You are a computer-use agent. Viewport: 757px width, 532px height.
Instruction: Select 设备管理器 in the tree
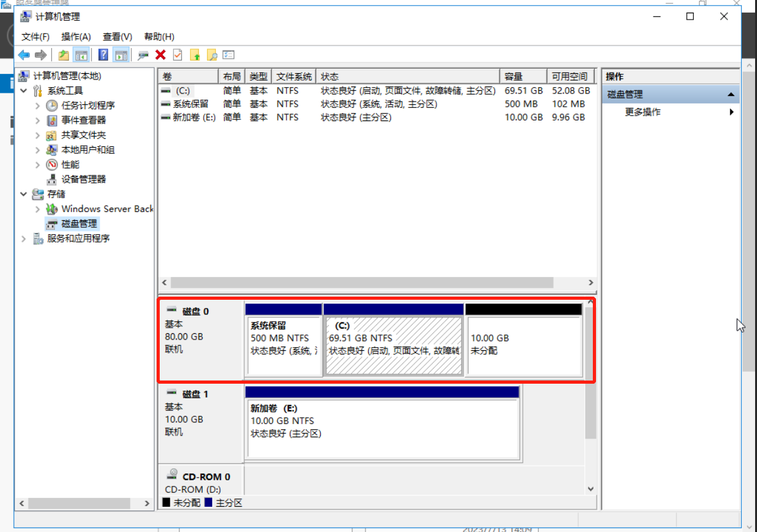[x=83, y=179]
